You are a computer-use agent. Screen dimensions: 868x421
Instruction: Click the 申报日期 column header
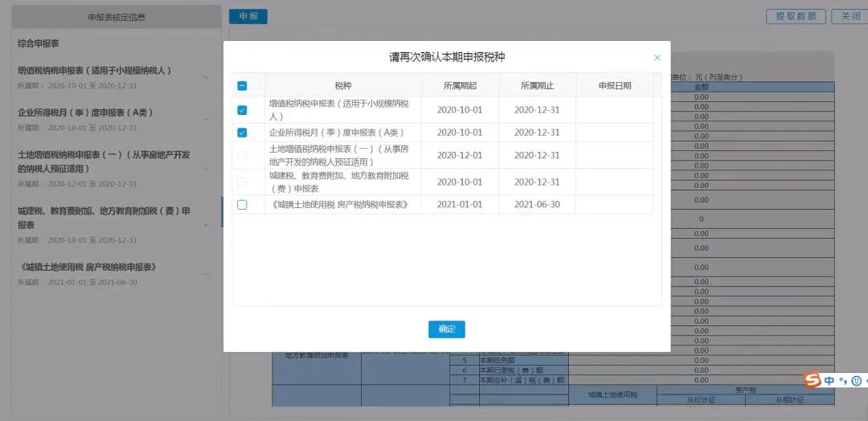[x=615, y=86]
